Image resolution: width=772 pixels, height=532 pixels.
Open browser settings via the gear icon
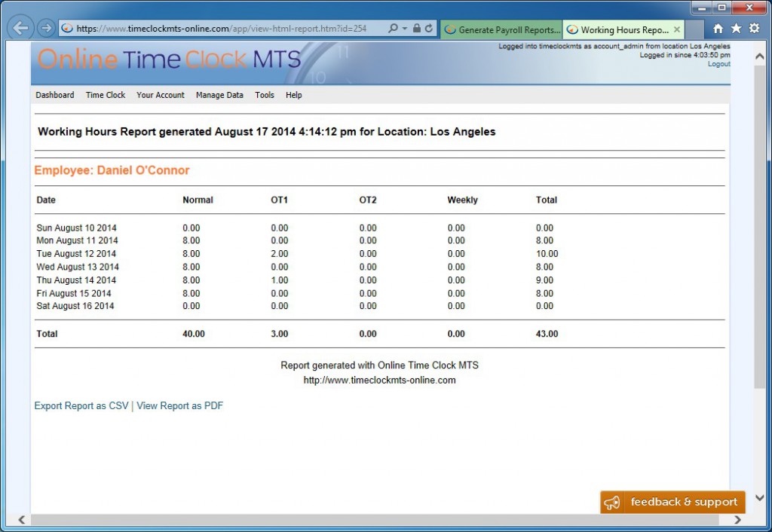753,27
